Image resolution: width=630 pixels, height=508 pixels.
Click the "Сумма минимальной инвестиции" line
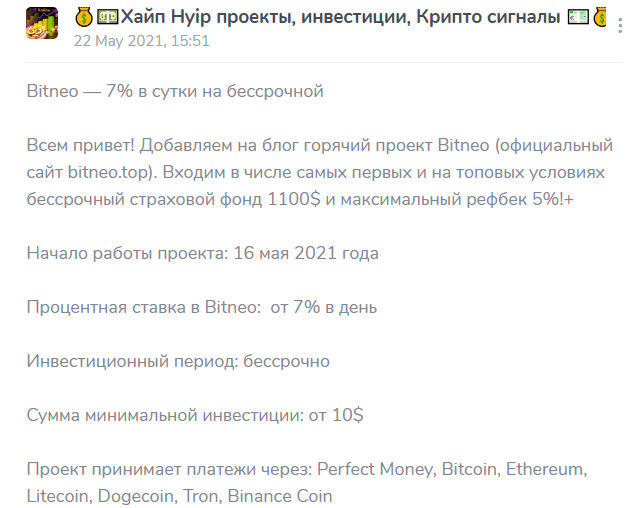195,415
